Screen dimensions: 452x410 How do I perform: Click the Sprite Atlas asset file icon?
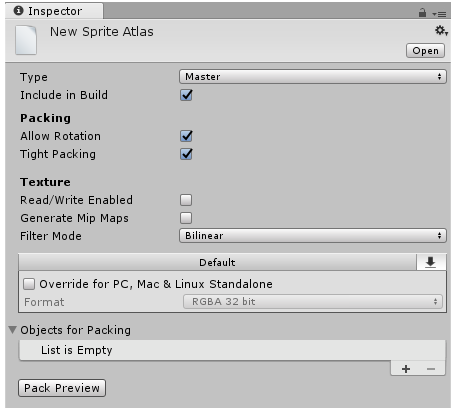click(x=26, y=40)
